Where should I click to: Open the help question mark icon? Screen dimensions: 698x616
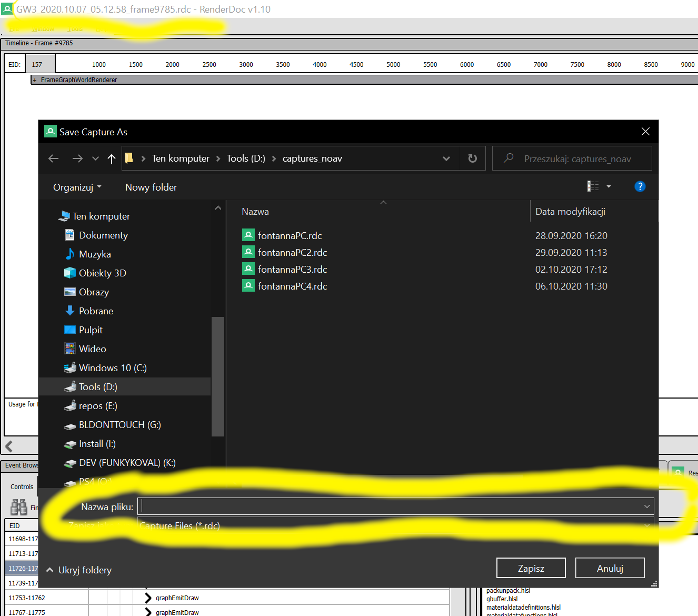(x=640, y=186)
